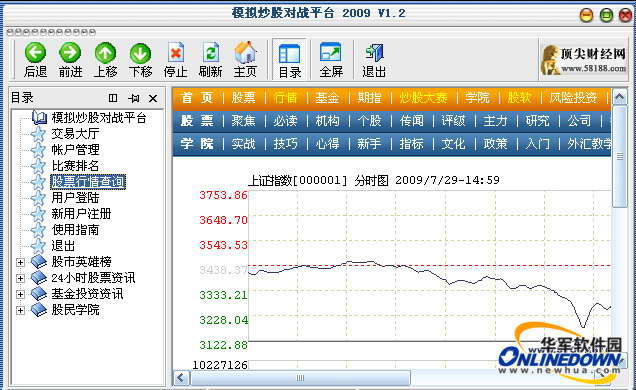Image resolution: width=636 pixels, height=390 pixels.
Task: Click the book icon beside 基金投资资讯
Action: 39,294
